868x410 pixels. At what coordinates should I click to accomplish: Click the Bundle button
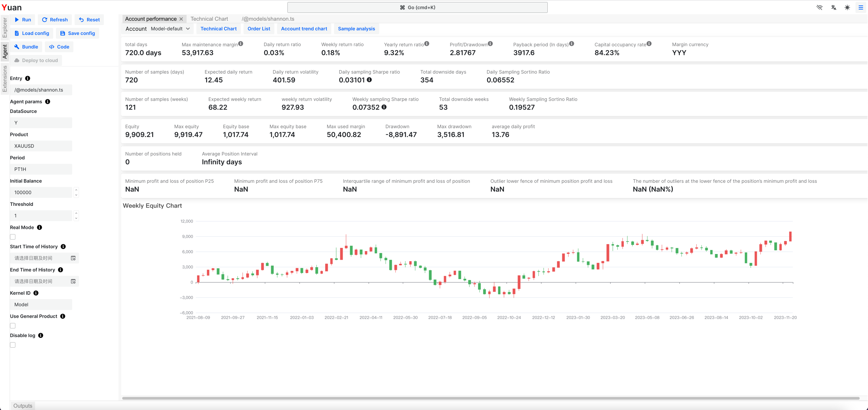26,47
